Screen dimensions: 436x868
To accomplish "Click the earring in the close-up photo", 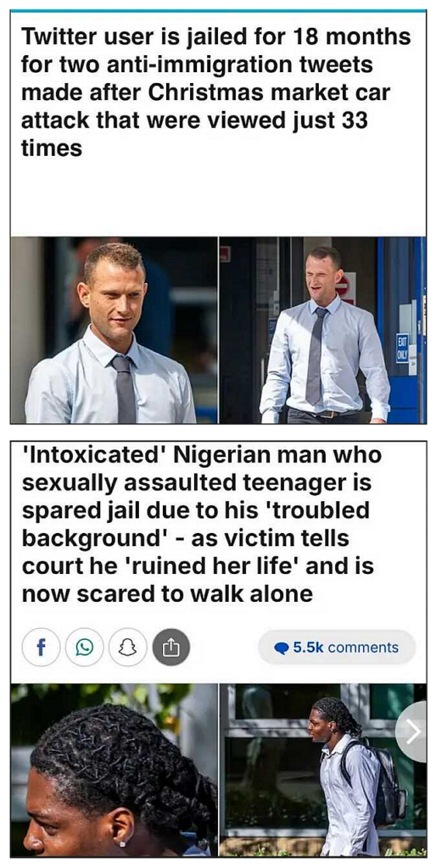I will pyautogui.click(x=122, y=843).
